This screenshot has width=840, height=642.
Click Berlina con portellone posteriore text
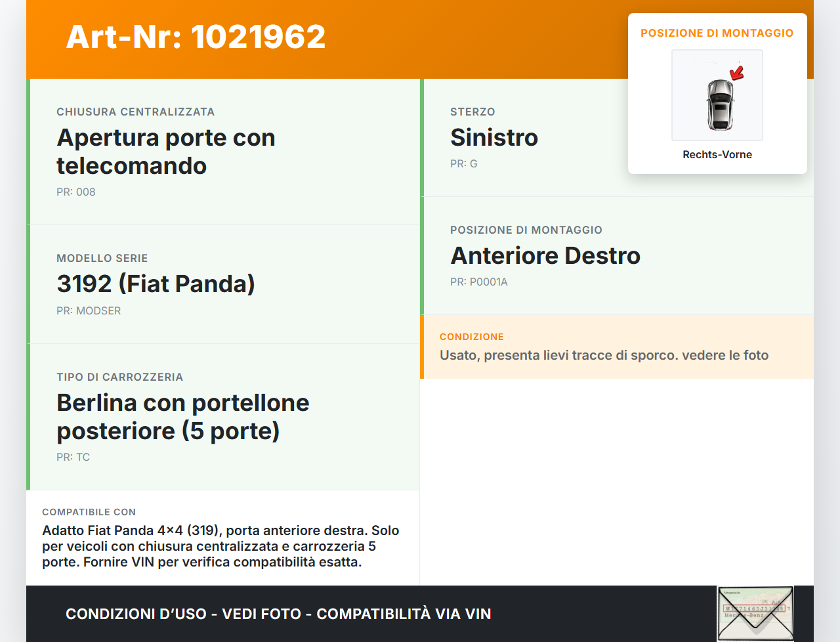[x=182, y=417]
